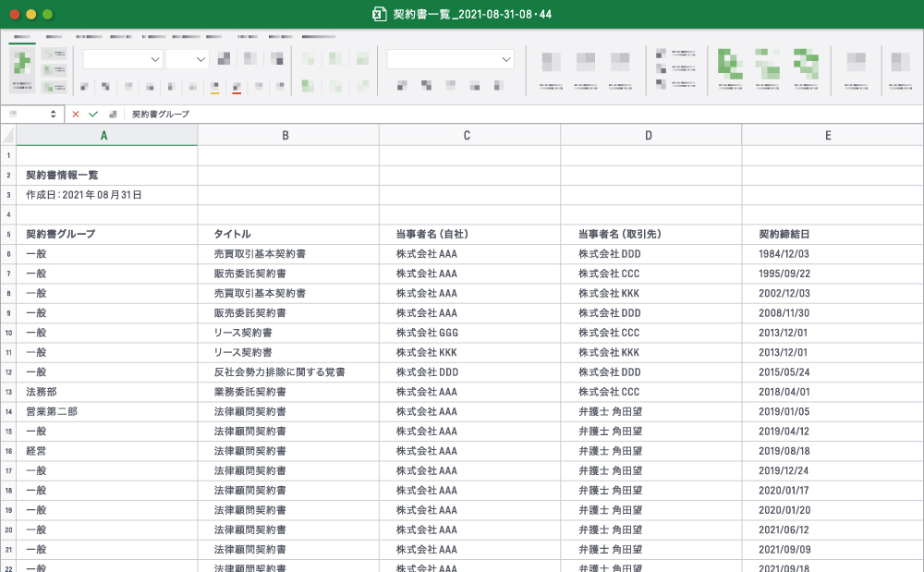Click the large Paste clipboard icon
This screenshot has width=924, height=572.
(23, 65)
